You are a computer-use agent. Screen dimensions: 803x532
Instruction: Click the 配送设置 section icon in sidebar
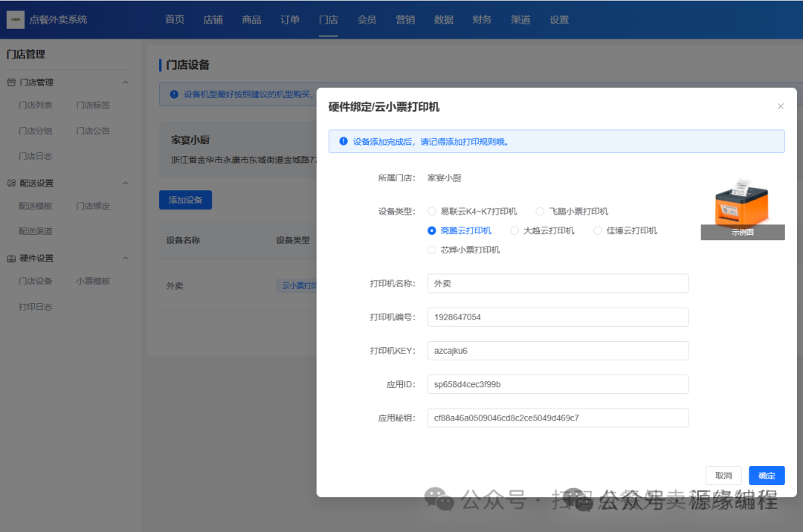point(11,183)
